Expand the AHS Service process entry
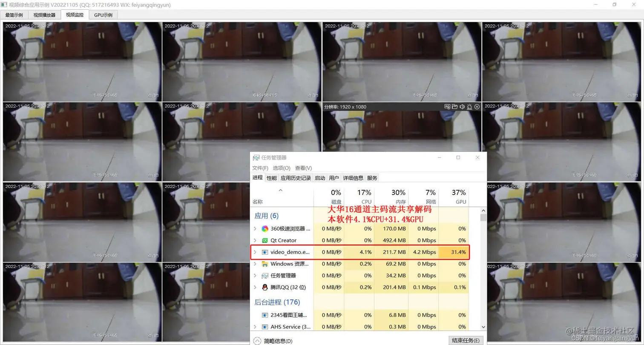The height and width of the screenshot is (345, 644). [x=255, y=327]
